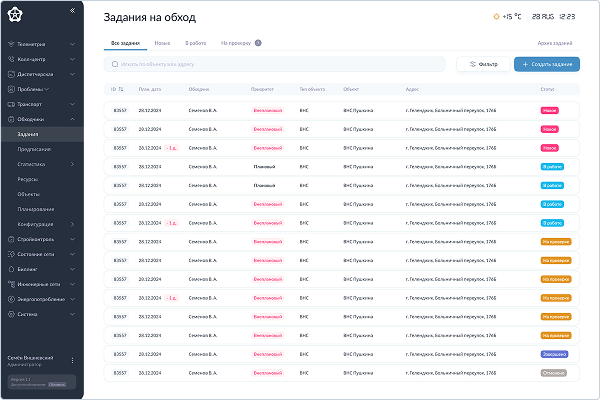Click the Фильтр button
Image resolution: width=600 pixels, height=400 pixels.
point(483,64)
